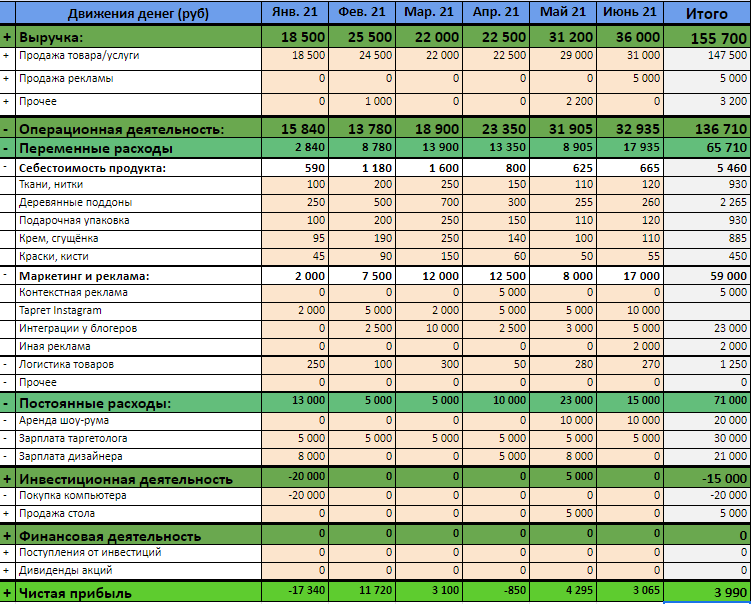The height and width of the screenshot is (604, 751).
Task: Collapse the Операционная деятельность section minus sign
Action: click(7, 129)
